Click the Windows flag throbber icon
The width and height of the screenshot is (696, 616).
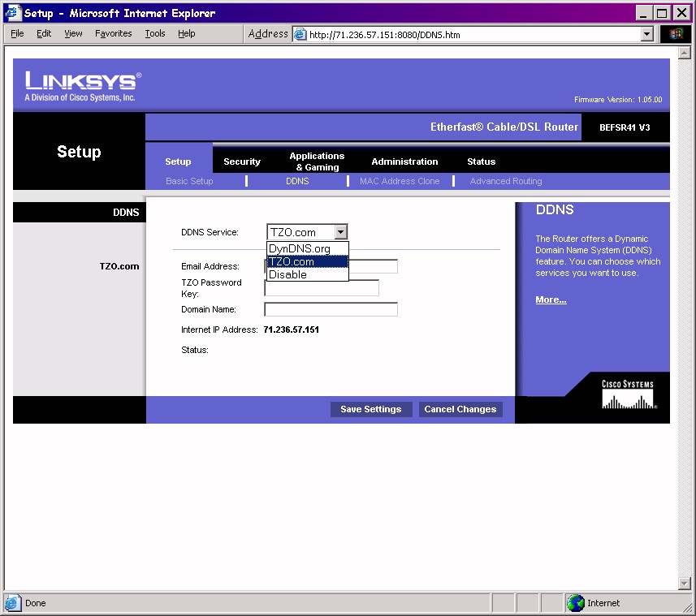coord(675,34)
